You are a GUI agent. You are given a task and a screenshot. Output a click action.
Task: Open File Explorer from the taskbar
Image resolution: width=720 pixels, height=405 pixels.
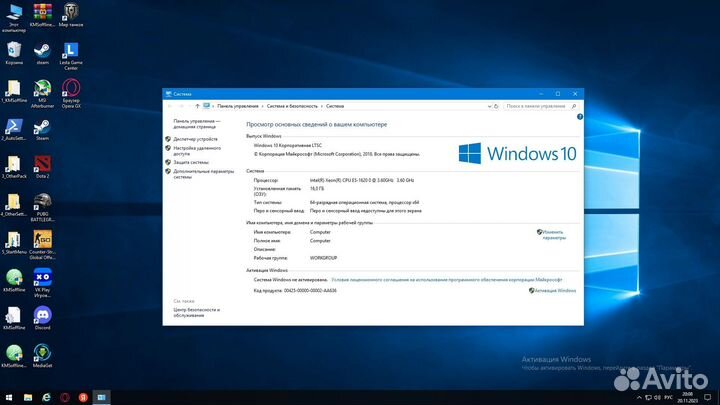pyautogui.click(x=28, y=397)
